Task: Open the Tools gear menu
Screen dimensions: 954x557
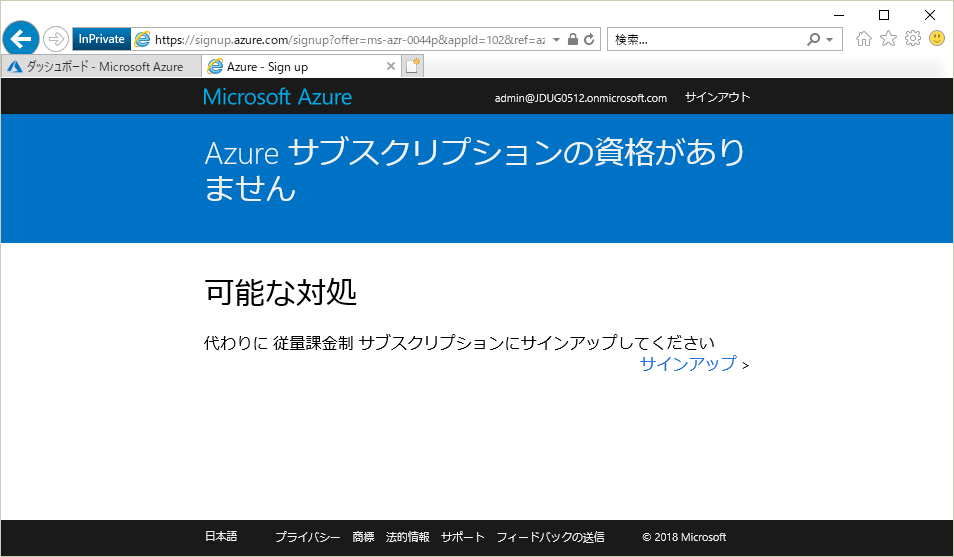Action: tap(913, 39)
